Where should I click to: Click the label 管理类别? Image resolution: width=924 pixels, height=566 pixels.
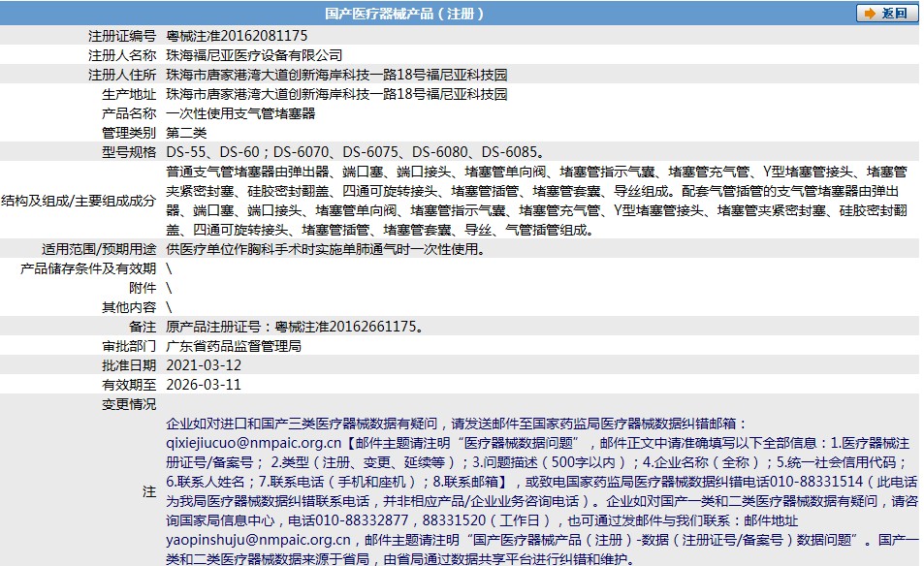129,133
